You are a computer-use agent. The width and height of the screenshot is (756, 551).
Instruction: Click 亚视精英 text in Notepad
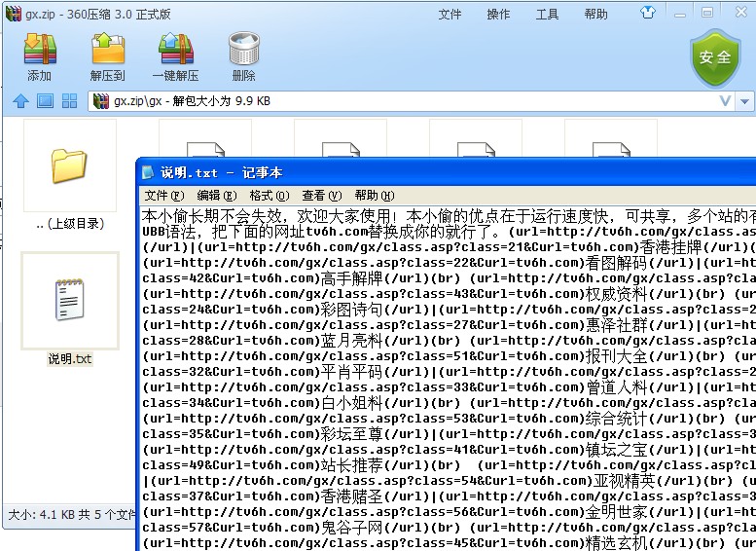click(x=624, y=481)
